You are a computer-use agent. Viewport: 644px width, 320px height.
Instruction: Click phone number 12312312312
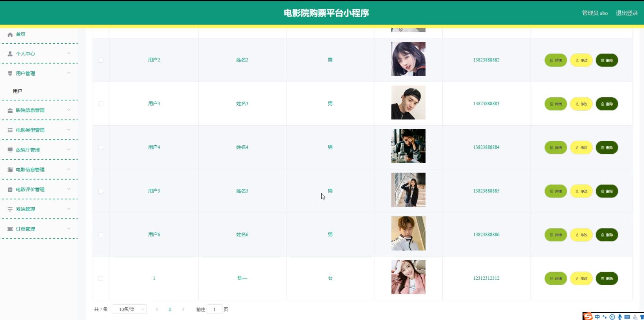point(486,279)
